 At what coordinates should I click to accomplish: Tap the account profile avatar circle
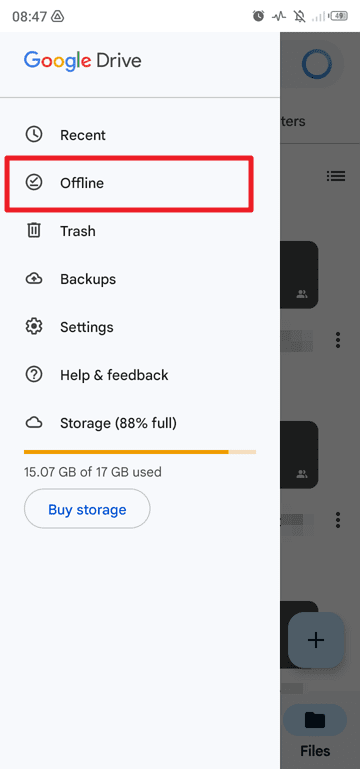(317, 63)
